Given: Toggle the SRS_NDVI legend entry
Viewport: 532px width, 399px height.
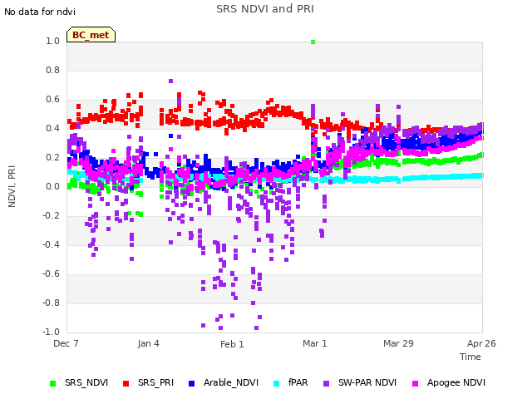Looking at the screenshot, I should click(79, 382).
